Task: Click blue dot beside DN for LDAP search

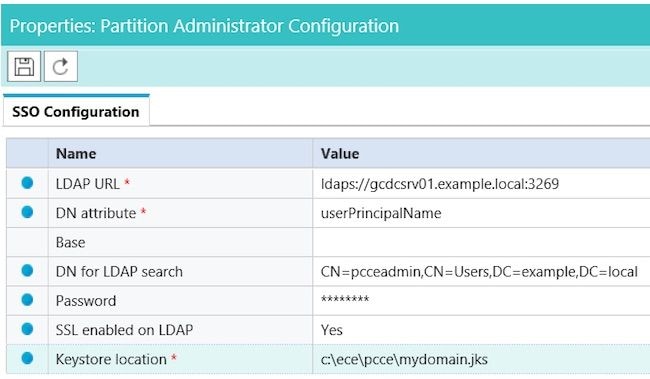Action: click(27, 271)
